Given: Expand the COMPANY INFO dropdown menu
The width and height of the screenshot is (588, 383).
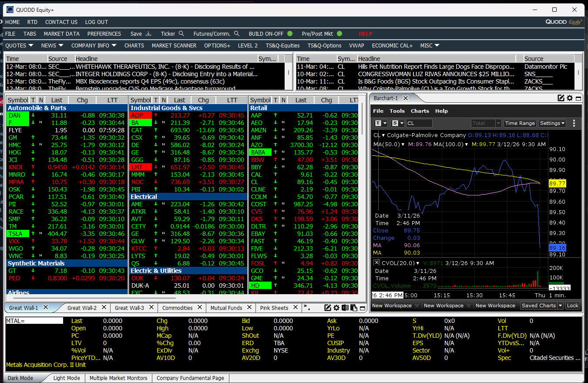Looking at the screenshot, I should pos(114,46).
